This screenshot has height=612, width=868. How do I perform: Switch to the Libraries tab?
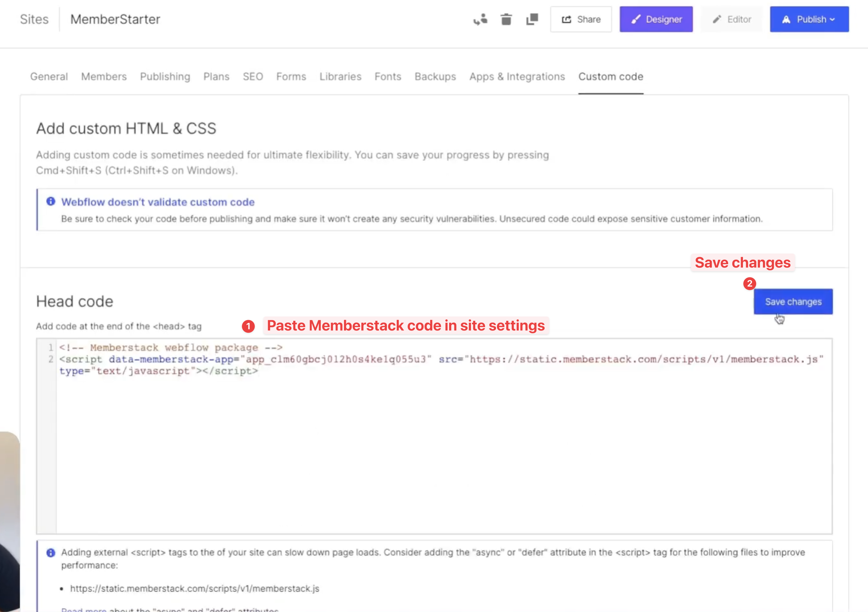pyautogui.click(x=340, y=76)
